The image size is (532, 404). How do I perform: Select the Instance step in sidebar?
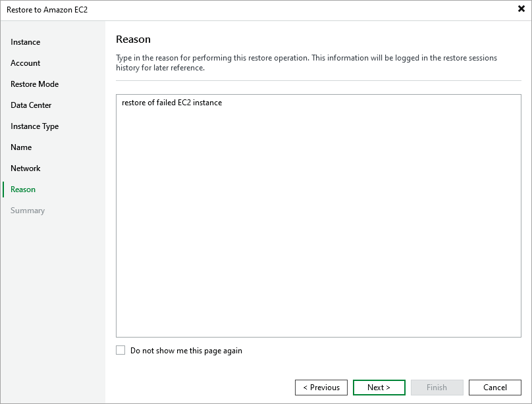click(x=25, y=42)
